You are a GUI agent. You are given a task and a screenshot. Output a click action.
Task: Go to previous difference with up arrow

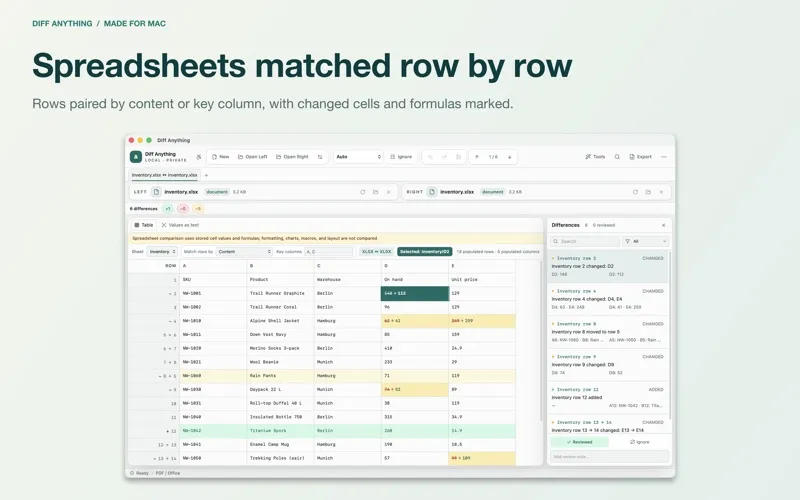click(x=477, y=157)
